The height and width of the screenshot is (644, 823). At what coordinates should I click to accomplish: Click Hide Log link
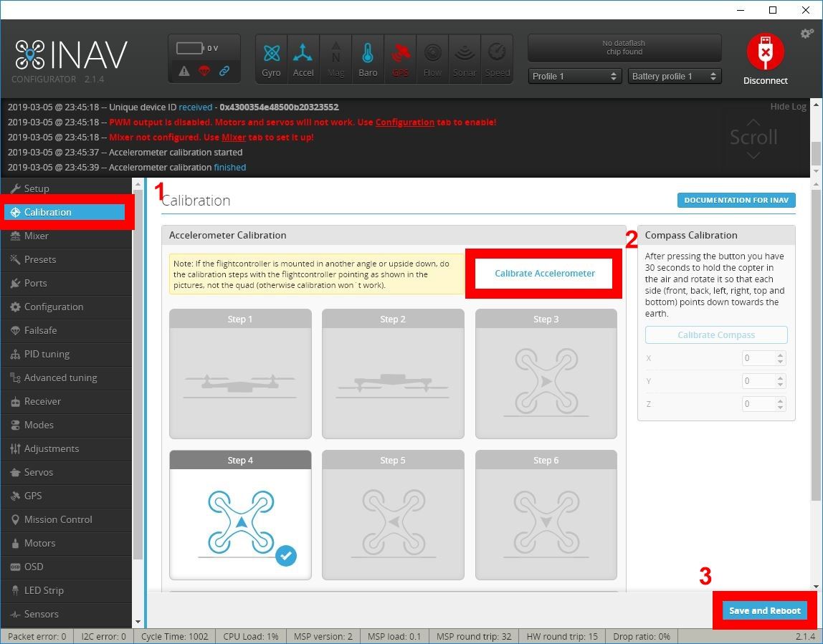coord(788,107)
